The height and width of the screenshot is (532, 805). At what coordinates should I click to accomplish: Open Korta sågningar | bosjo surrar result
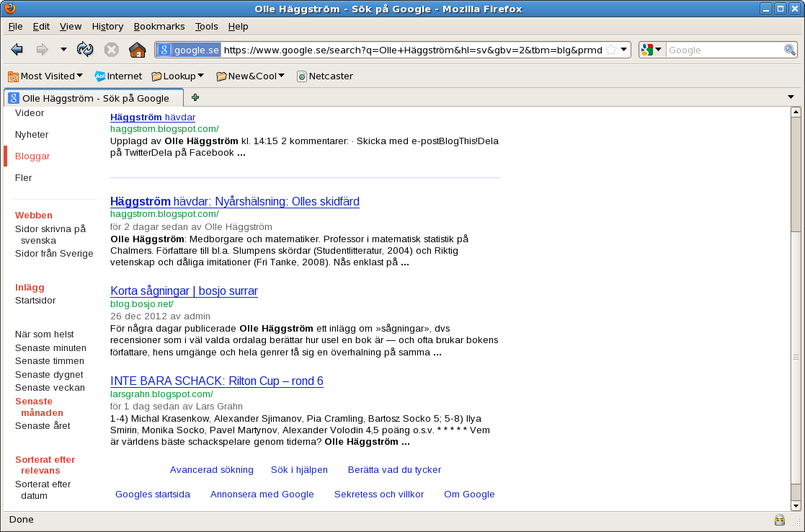click(184, 291)
